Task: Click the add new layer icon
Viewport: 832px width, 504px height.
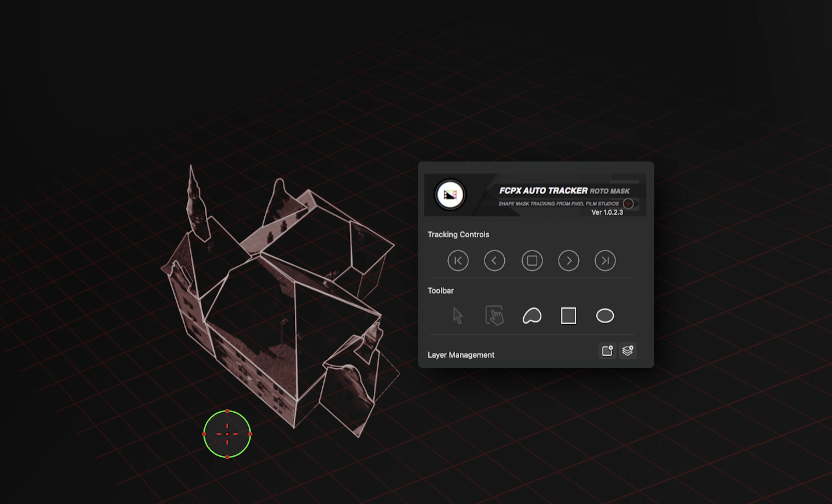Action: (607, 351)
